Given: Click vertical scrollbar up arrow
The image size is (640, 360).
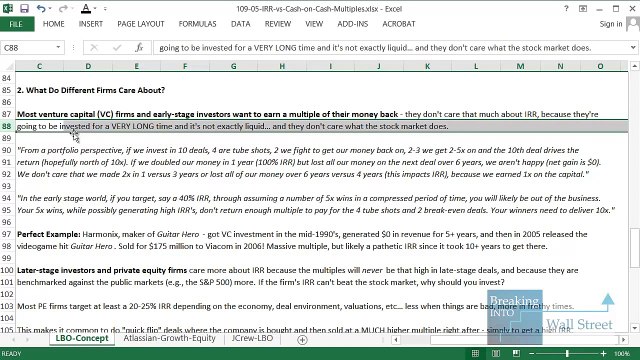Looking at the screenshot, I should pos(634,66).
